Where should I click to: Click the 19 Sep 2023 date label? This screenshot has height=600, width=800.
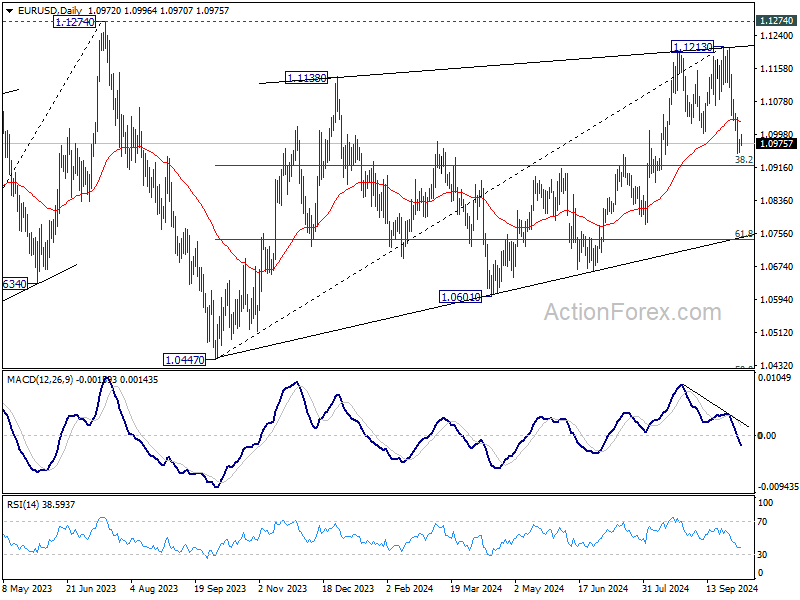tap(219, 588)
